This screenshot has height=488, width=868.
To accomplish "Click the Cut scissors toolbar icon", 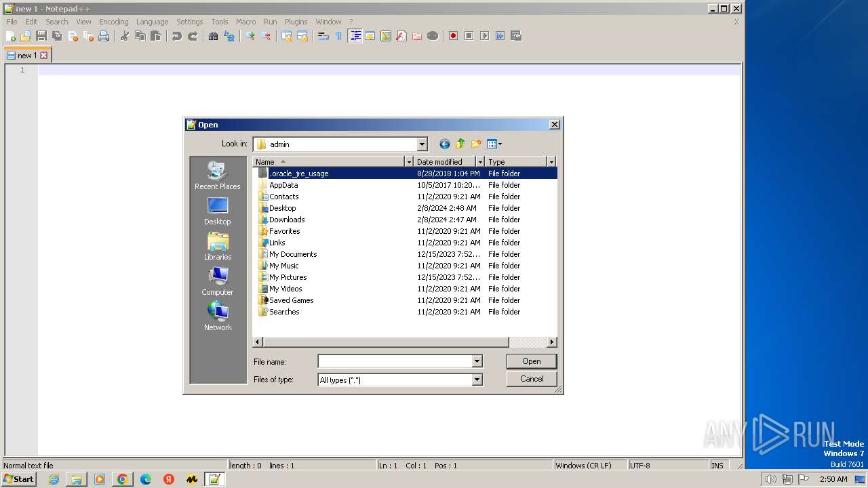I will click(125, 36).
